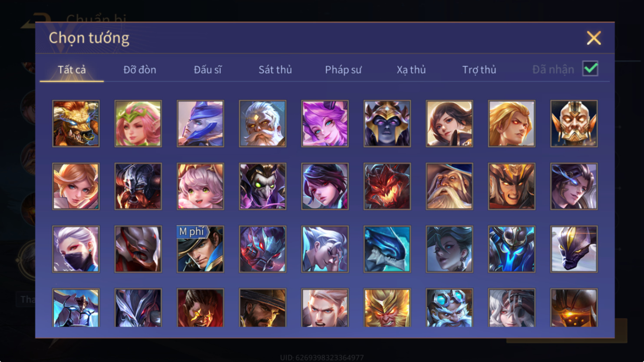644x362 pixels.
Task: Select the bald golden-bearded monk hero
Action: [x=574, y=124]
